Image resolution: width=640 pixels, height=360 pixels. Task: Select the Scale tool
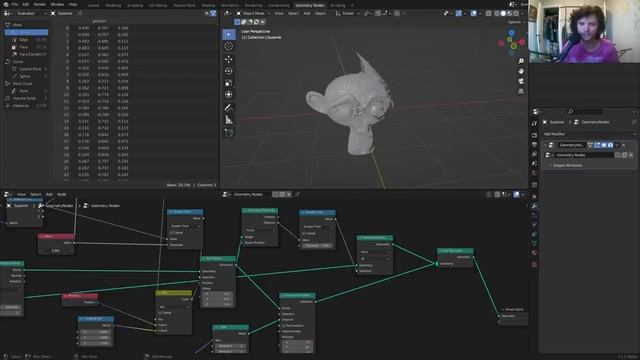pyautogui.click(x=229, y=83)
